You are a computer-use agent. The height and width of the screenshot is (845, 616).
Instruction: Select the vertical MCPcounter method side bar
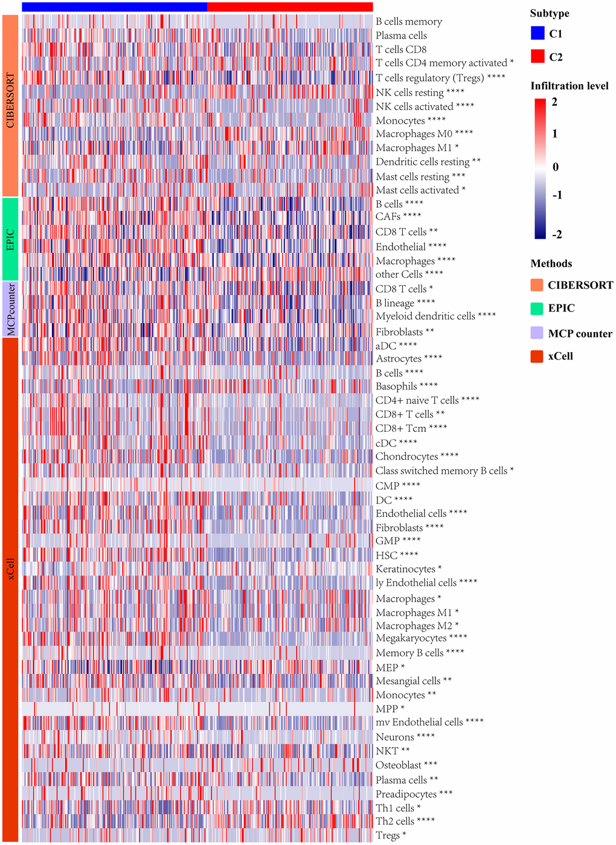point(10,308)
